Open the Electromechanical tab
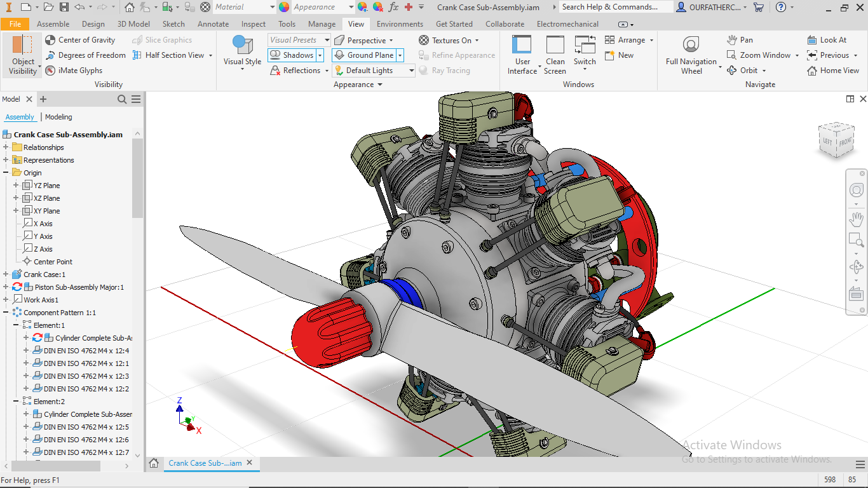The height and width of the screenshot is (488, 868). tap(567, 24)
